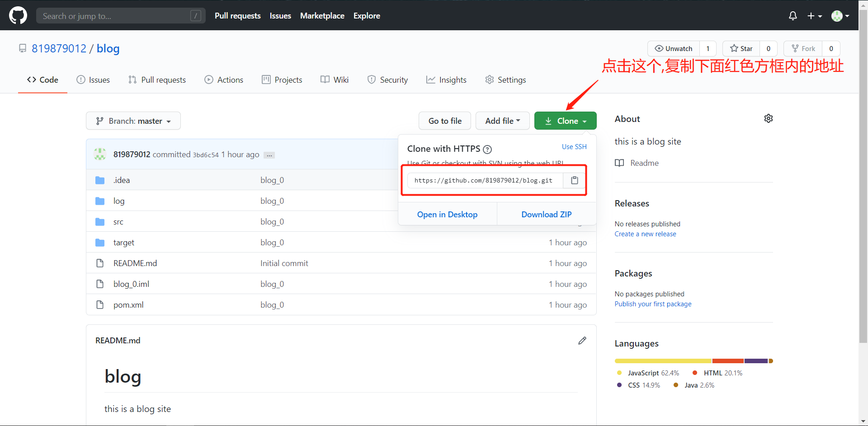868x426 pixels.
Task: Open the log folder
Action: [x=119, y=201]
